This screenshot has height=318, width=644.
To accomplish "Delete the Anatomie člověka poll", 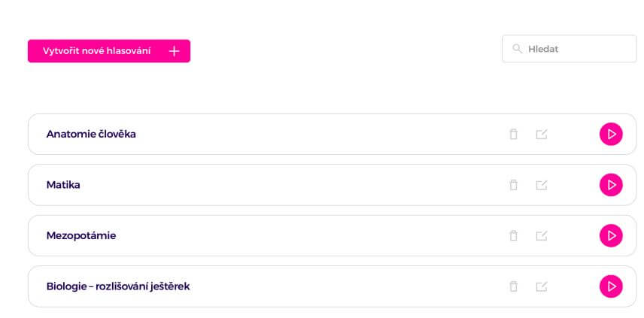I will [513, 134].
